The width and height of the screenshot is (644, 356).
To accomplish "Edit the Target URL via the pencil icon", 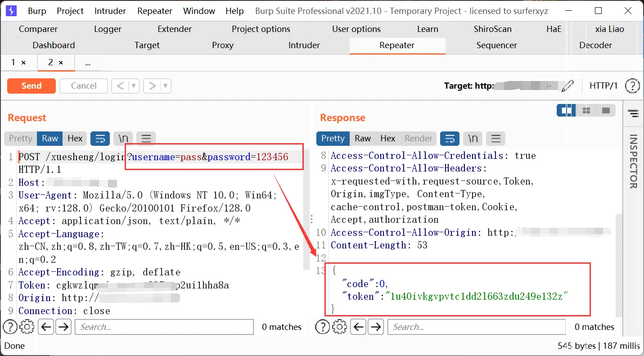I will (x=568, y=86).
